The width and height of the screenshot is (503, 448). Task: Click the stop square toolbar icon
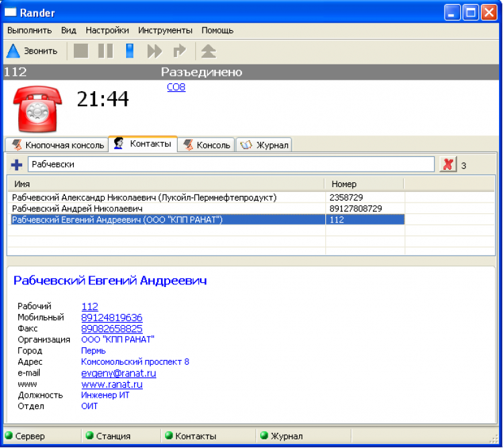pyautogui.click(x=81, y=51)
